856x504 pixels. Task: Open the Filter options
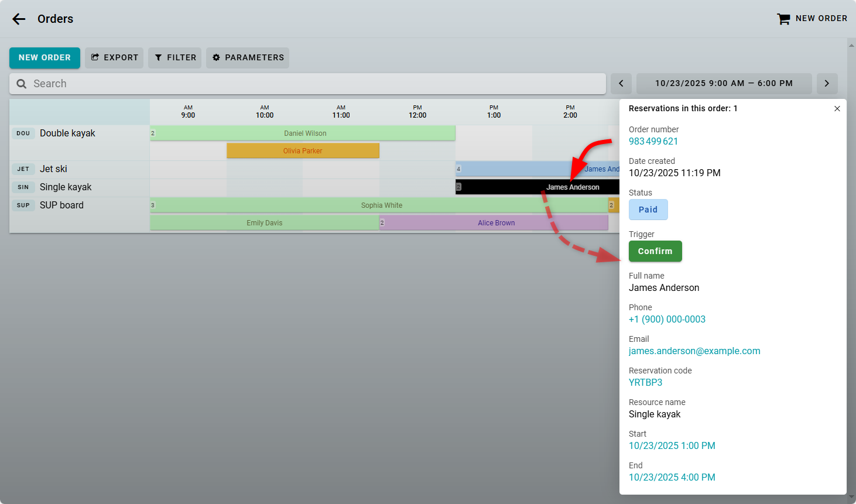[175, 58]
